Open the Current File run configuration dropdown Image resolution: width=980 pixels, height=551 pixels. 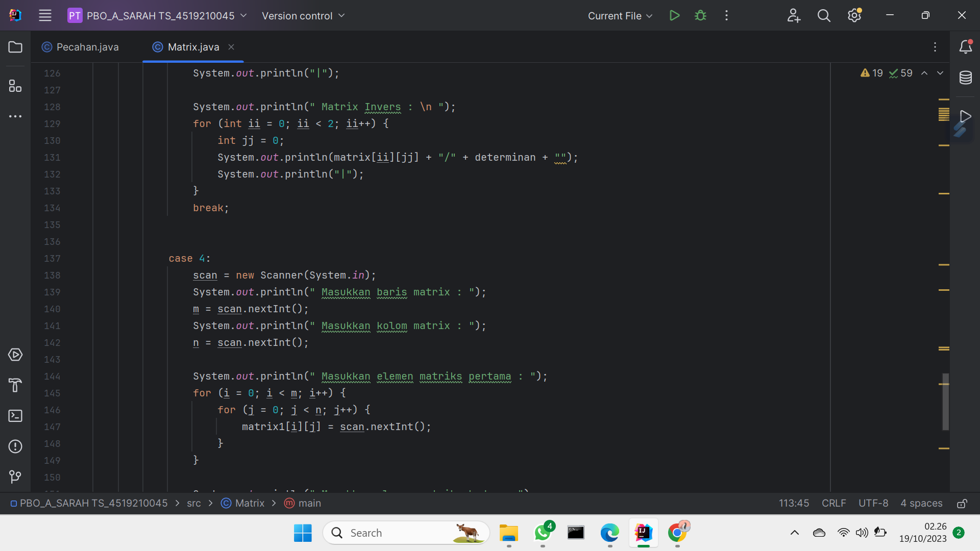tap(619, 15)
